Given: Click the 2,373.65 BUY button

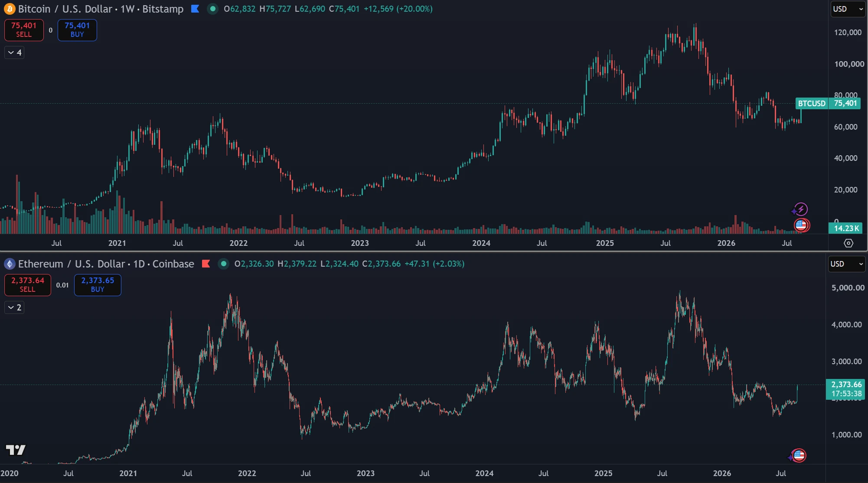Looking at the screenshot, I should pyautogui.click(x=98, y=285).
